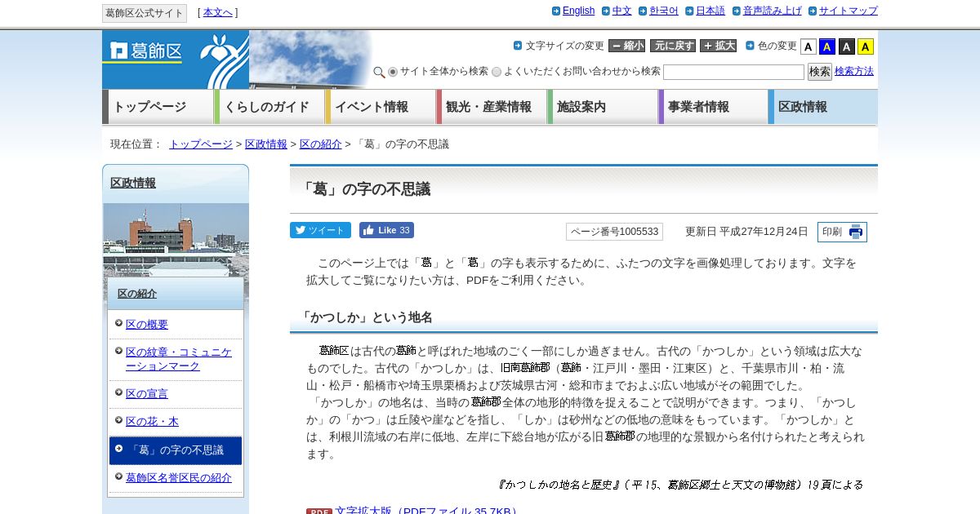
Task: Open the くらしのガイド navigation tab
Action: click(269, 107)
